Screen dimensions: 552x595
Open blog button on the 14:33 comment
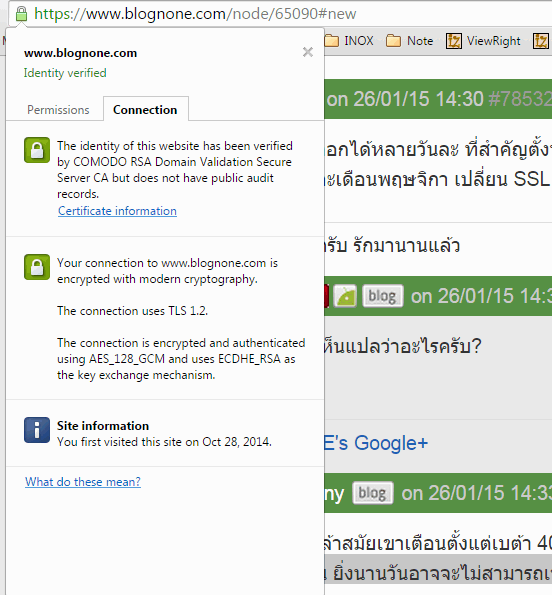(373, 493)
